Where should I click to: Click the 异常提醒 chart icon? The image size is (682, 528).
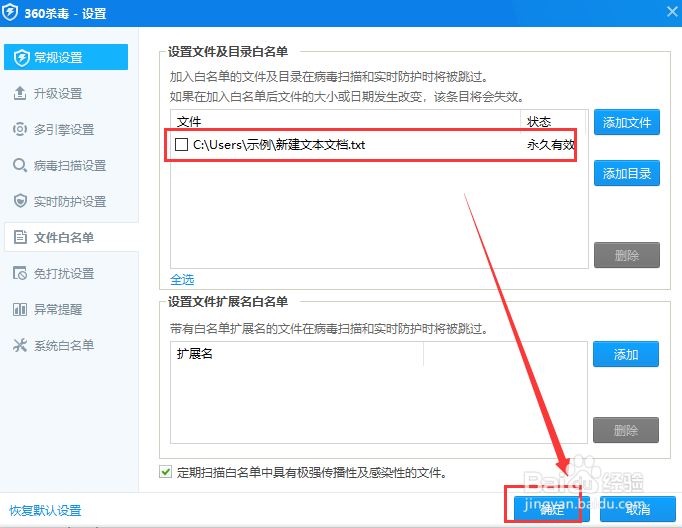click(20, 309)
